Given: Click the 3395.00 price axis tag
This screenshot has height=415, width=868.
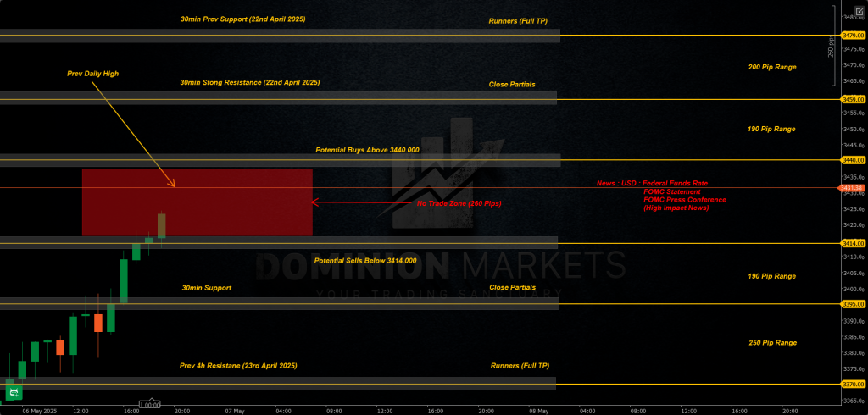Looking at the screenshot, I should pyautogui.click(x=853, y=304).
